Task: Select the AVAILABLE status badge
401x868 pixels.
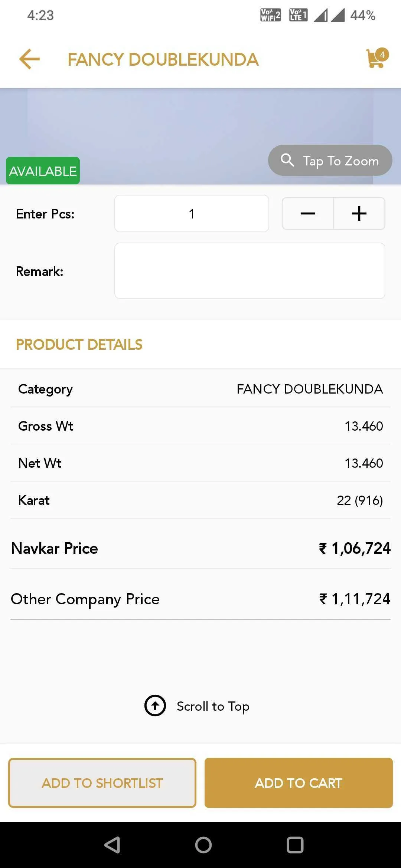Action: [x=43, y=171]
